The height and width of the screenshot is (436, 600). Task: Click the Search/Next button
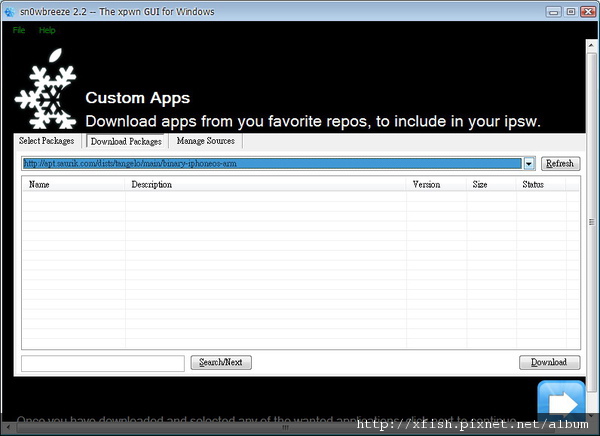pyautogui.click(x=221, y=362)
